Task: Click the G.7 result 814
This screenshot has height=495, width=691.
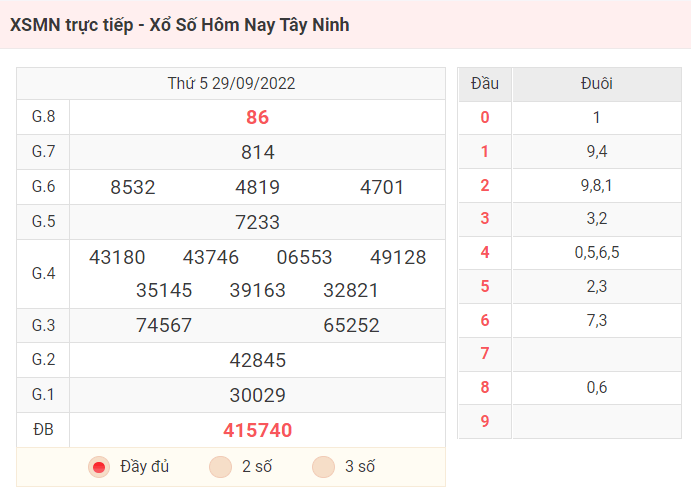Action: pos(258,152)
